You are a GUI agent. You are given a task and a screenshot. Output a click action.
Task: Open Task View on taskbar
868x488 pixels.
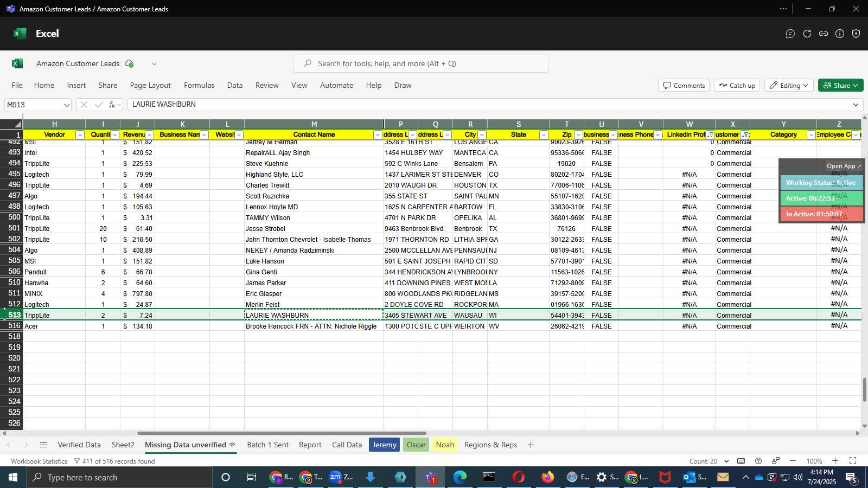point(251,477)
